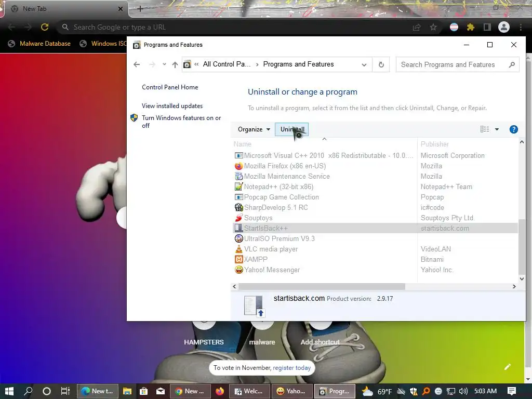The width and height of the screenshot is (532, 399).
Task: Click the change view icon
Action: pos(485,129)
